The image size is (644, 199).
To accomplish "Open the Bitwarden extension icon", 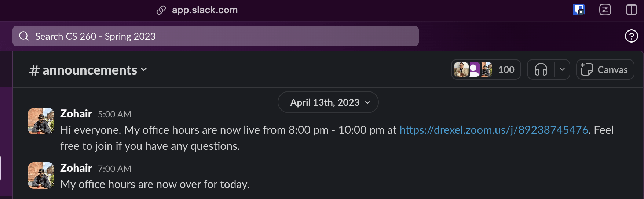I will tap(578, 10).
